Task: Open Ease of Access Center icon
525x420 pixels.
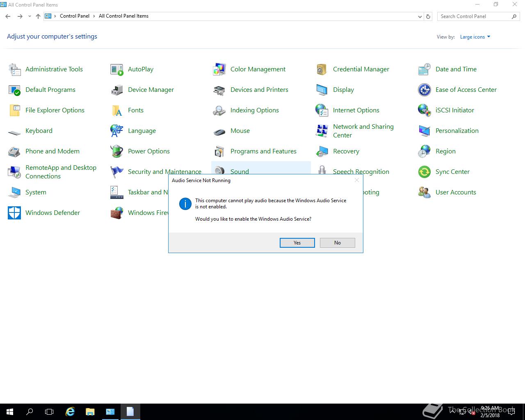Action: tap(425, 90)
